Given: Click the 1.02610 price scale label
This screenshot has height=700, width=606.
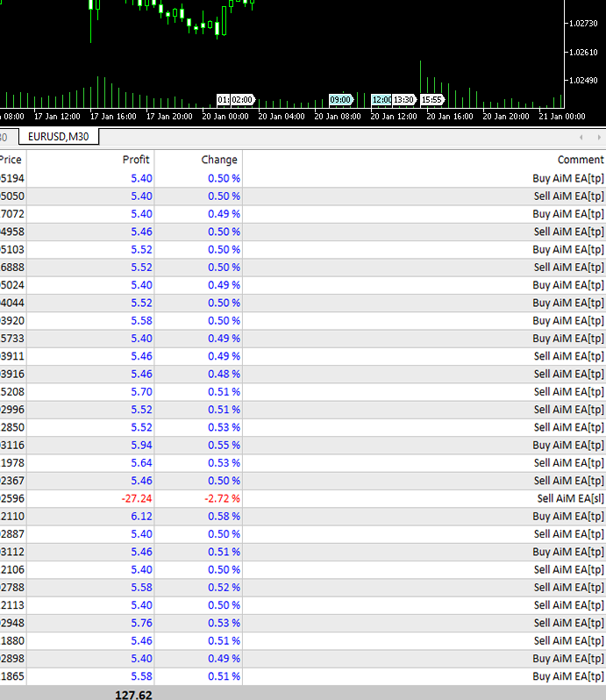Looking at the screenshot, I should point(583,53).
